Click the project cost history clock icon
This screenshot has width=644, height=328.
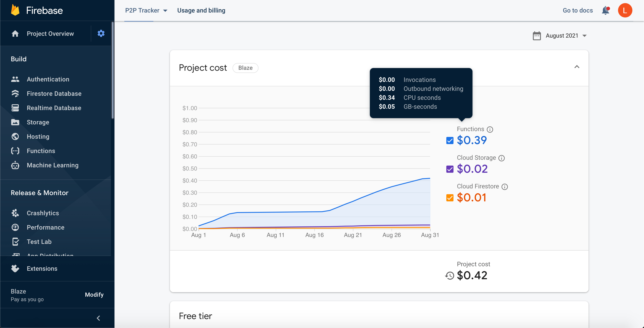click(449, 275)
